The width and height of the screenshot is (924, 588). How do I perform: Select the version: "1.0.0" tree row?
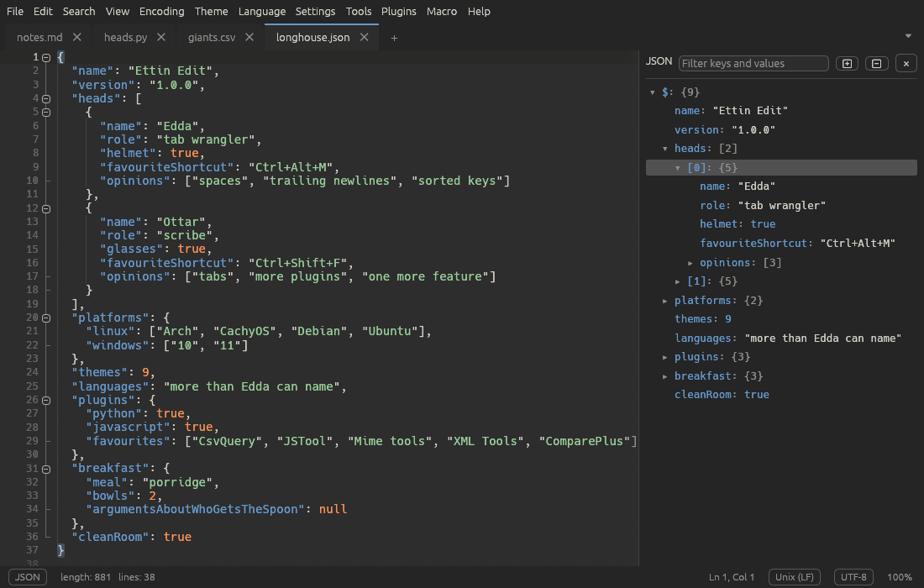click(781, 129)
